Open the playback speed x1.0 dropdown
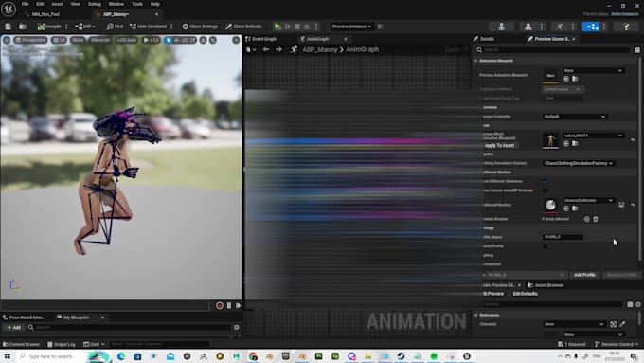 tap(151, 40)
